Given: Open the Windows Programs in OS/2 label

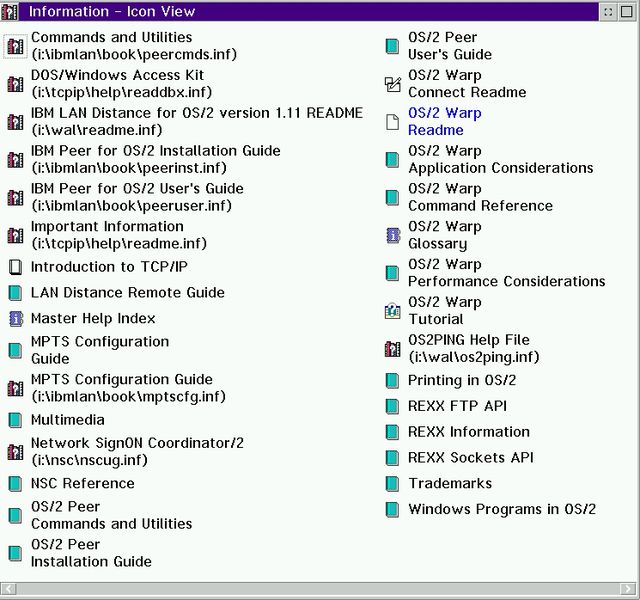Looking at the screenshot, I should pos(502,509).
